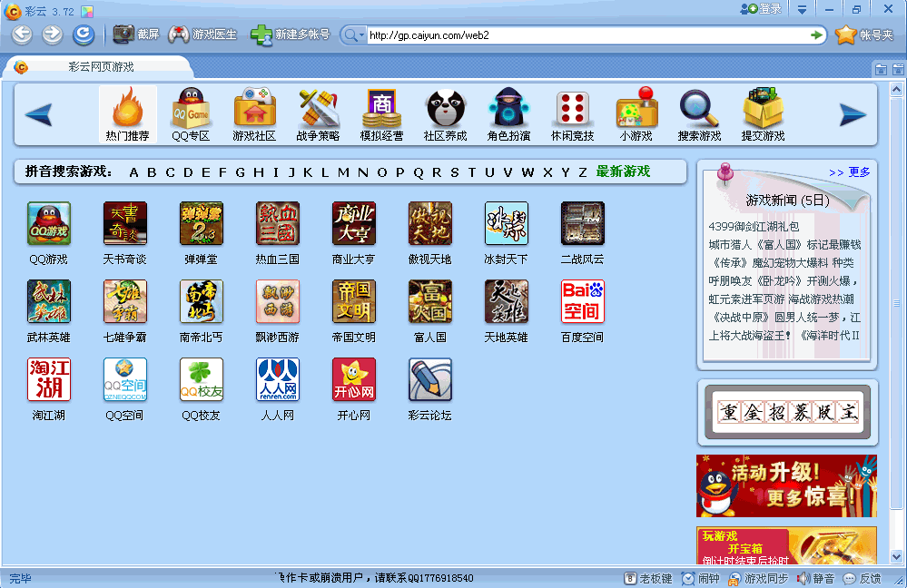Filter games by pinyin letter M
Viewport: 907px width, 588px height.
coord(343,172)
